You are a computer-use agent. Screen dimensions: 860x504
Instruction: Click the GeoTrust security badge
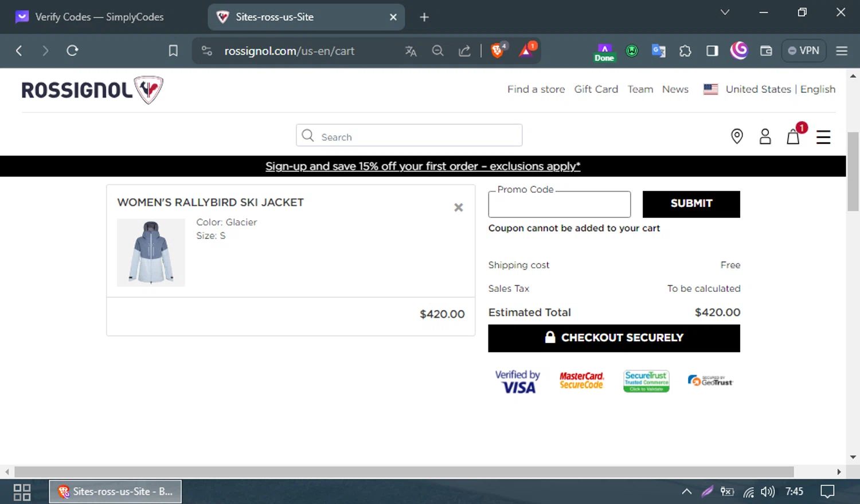(710, 381)
